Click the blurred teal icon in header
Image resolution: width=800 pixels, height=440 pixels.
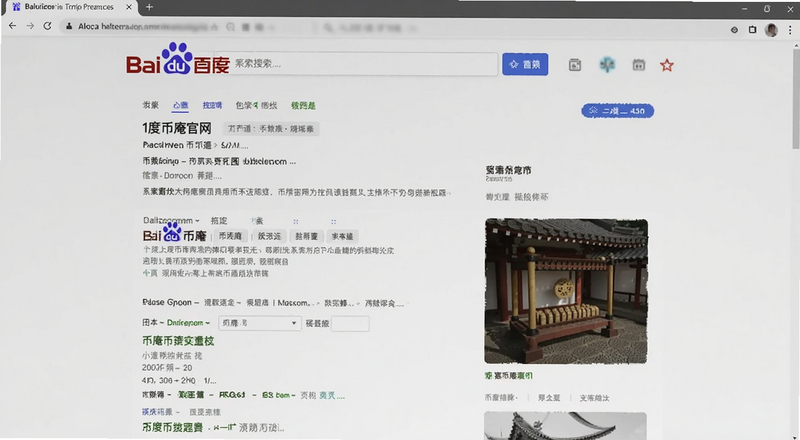[x=607, y=65]
